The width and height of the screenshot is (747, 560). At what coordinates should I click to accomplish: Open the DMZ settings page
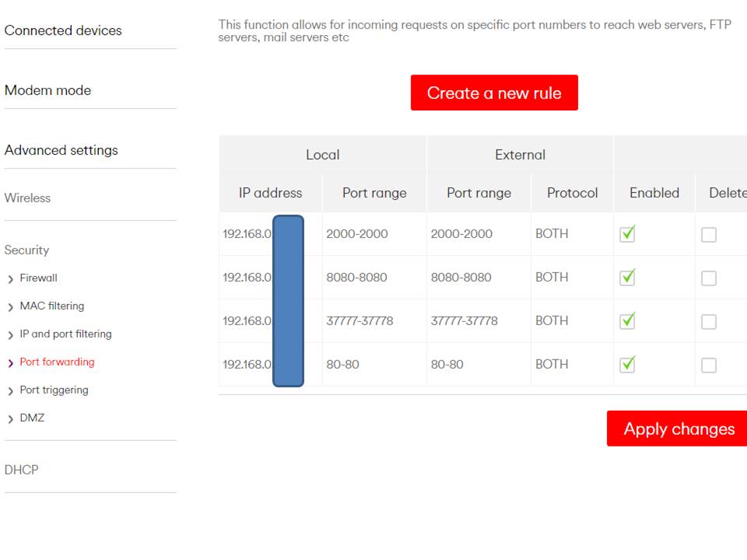pos(32,418)
